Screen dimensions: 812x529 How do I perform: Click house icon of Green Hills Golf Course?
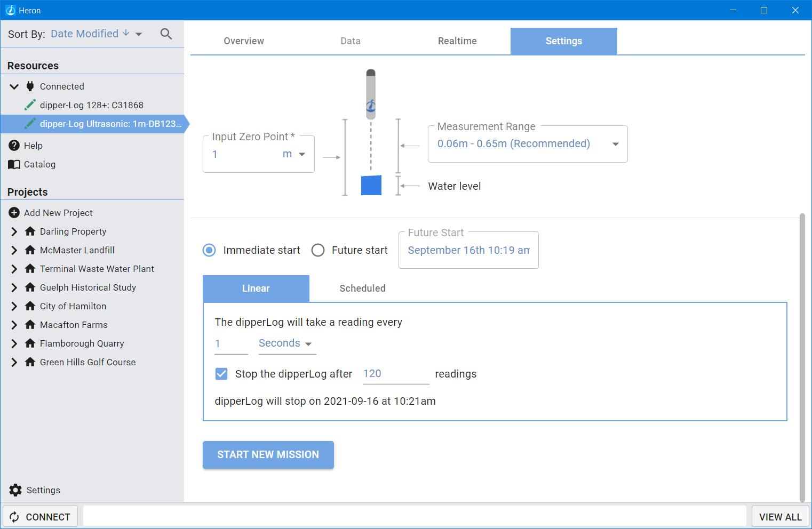pos(30,362)
